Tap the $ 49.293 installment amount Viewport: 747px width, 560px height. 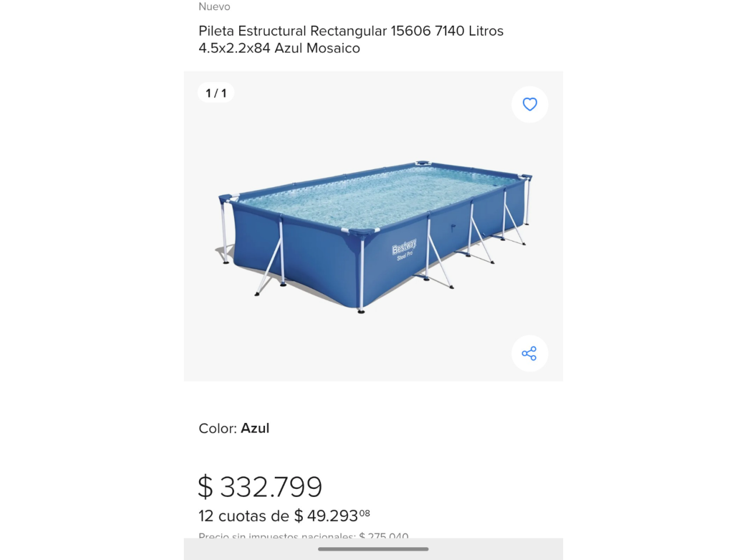pyautogui.click(x=332, y=516)
